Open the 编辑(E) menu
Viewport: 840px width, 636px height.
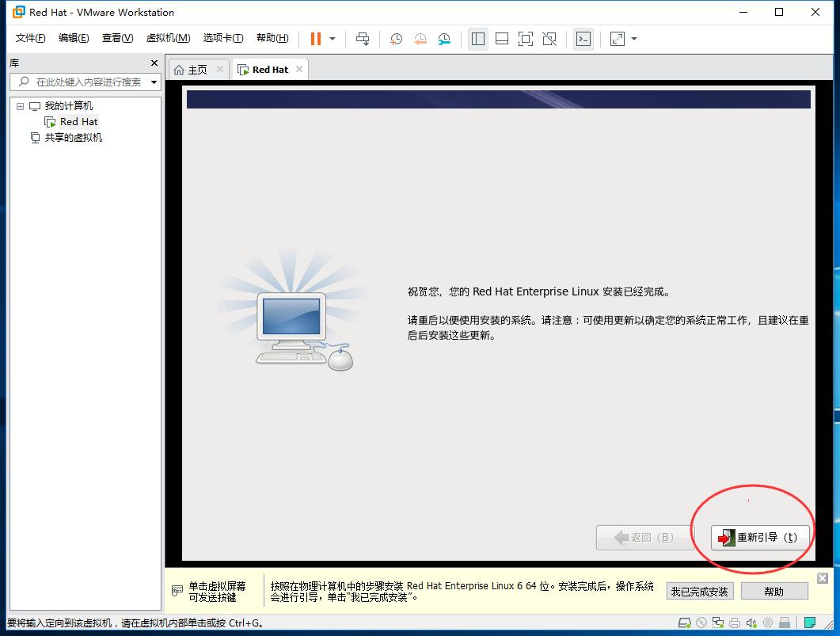74,38
